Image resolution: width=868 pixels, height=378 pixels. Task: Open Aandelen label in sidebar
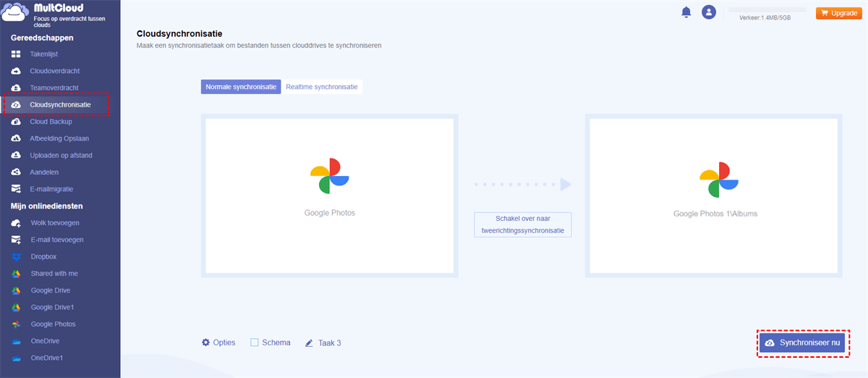[44, 172]
